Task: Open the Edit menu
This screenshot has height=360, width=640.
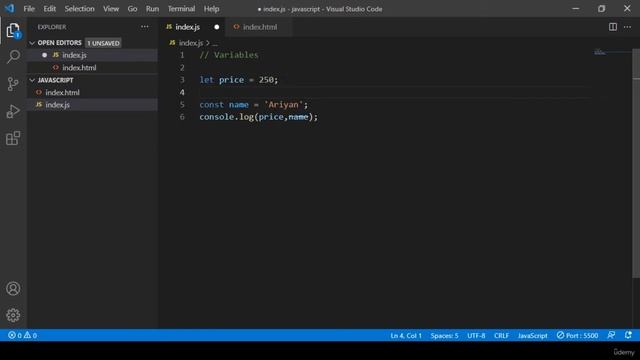Action: (x=50, y=9)
